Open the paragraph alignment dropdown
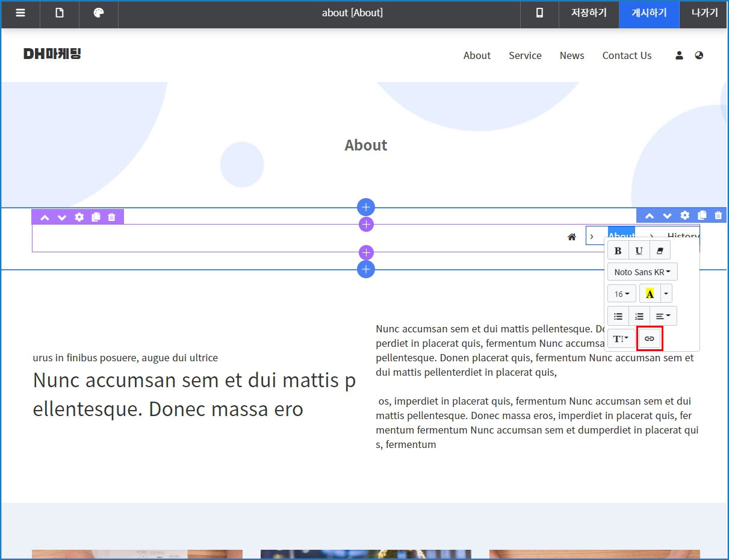The width and height of the screenshot is (729, 560). (663, 316)
